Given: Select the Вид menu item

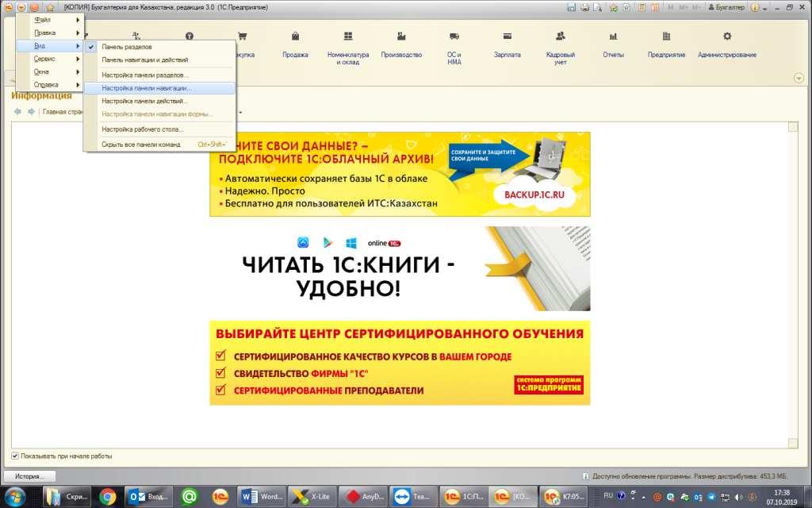Looking at the screenshot, I should click(50, 45).
